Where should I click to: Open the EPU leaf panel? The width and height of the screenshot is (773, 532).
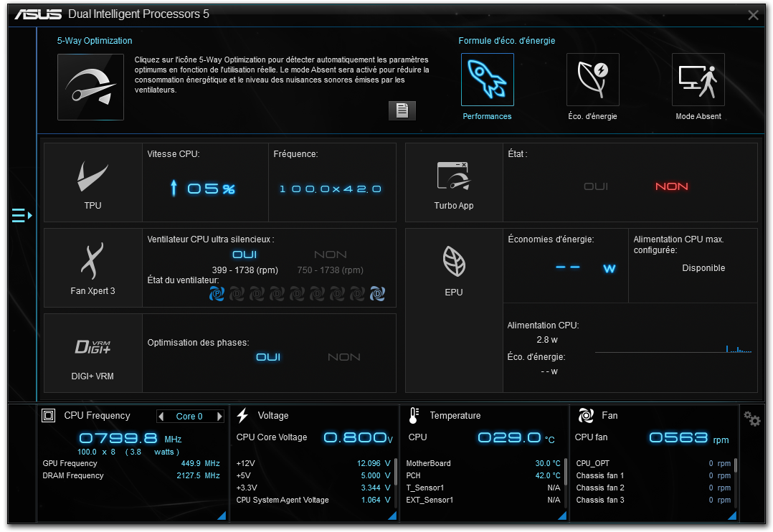point(454,267)
